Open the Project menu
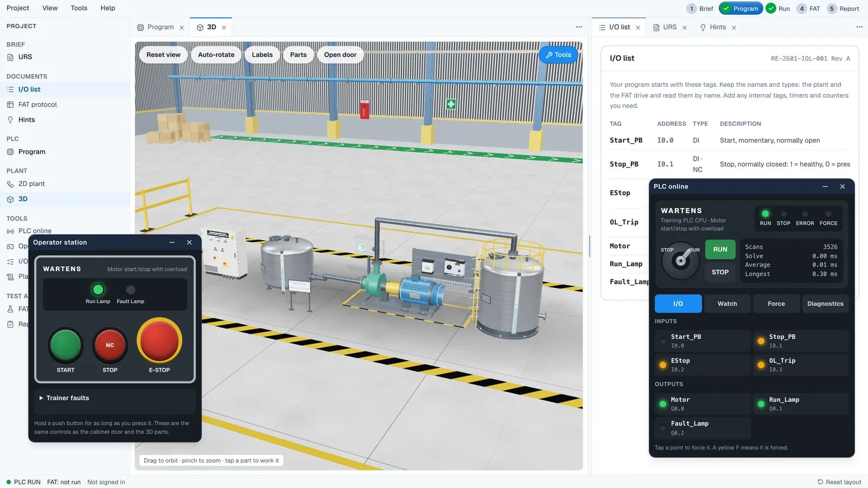 click(x=18, y=8)
